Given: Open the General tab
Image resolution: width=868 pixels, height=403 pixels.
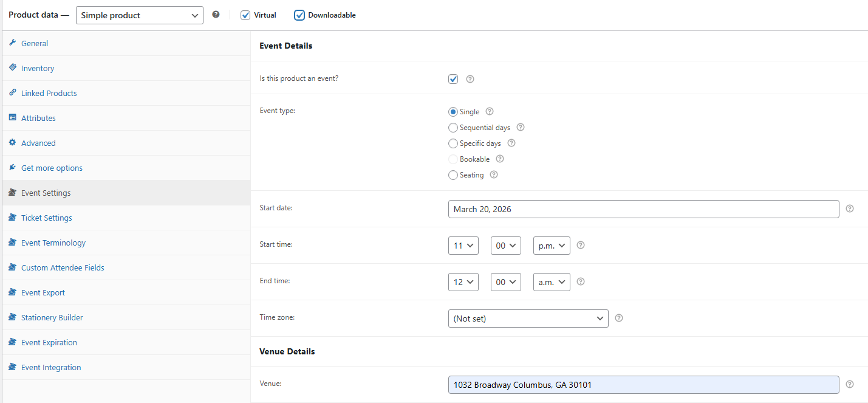Looking at the screenshot, I should tap(126, 43).
